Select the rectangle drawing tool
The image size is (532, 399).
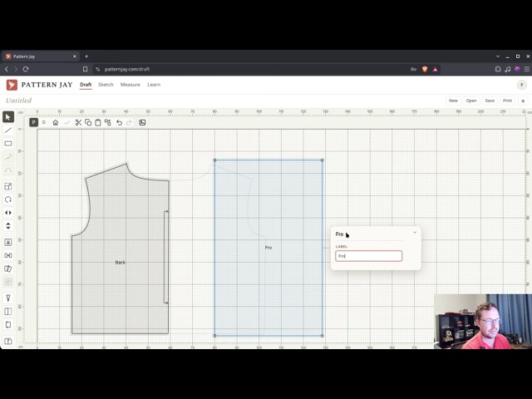(x=8, y=144)
